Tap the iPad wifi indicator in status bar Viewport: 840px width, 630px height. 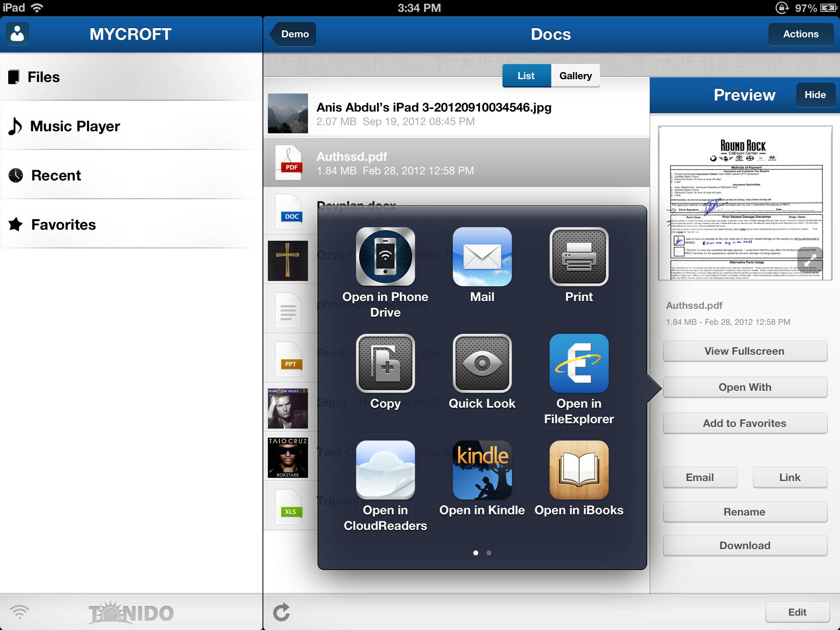coord(37,8)
